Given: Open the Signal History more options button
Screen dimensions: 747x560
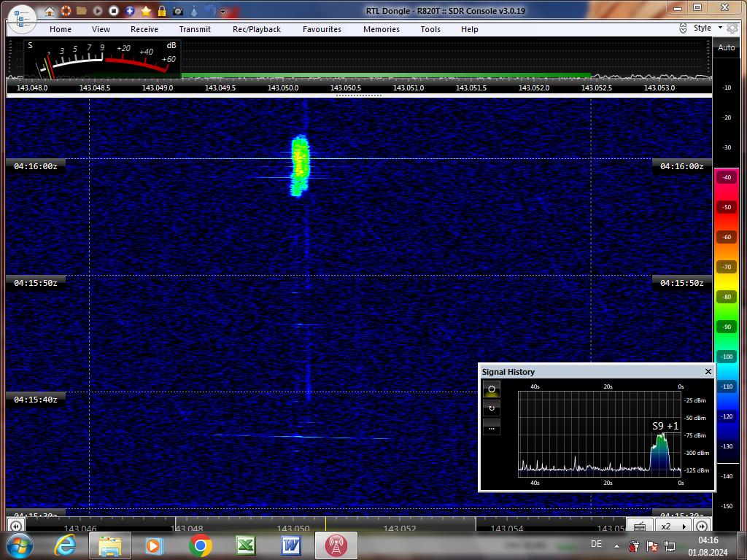Looking at the screenshot, I should click(492, 427).
